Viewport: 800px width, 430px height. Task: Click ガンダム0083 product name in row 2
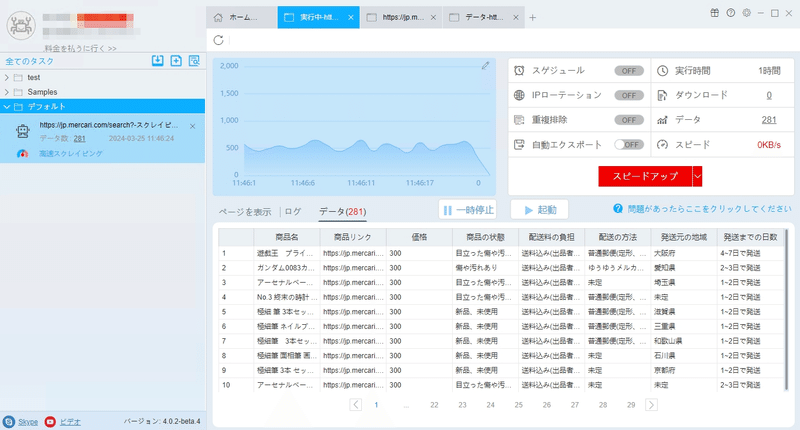(286, 268)
